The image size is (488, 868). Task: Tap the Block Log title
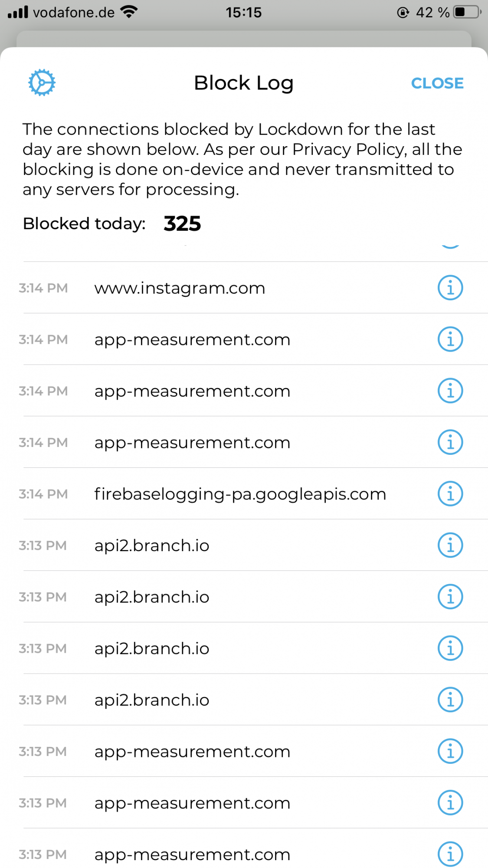[244, 83]
